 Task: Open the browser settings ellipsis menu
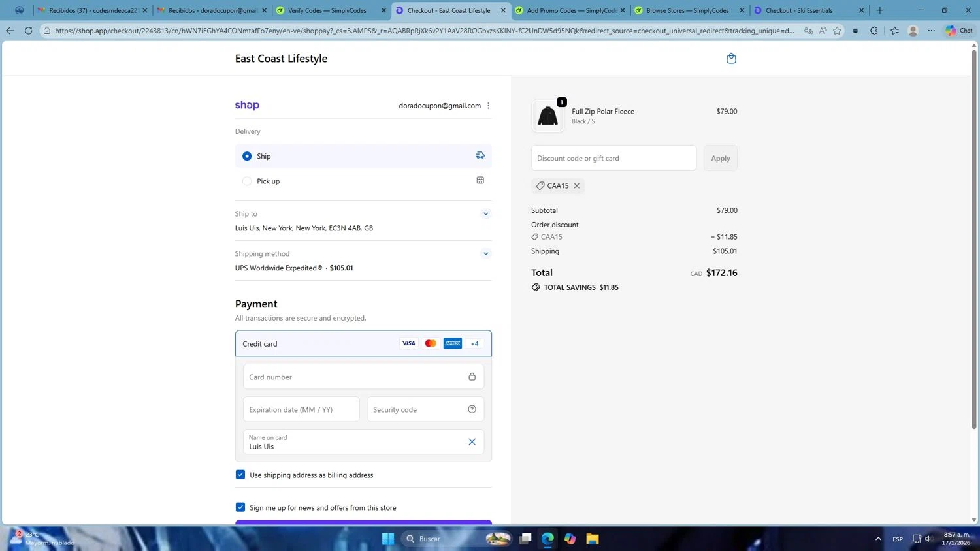click(x=932, y=31)
